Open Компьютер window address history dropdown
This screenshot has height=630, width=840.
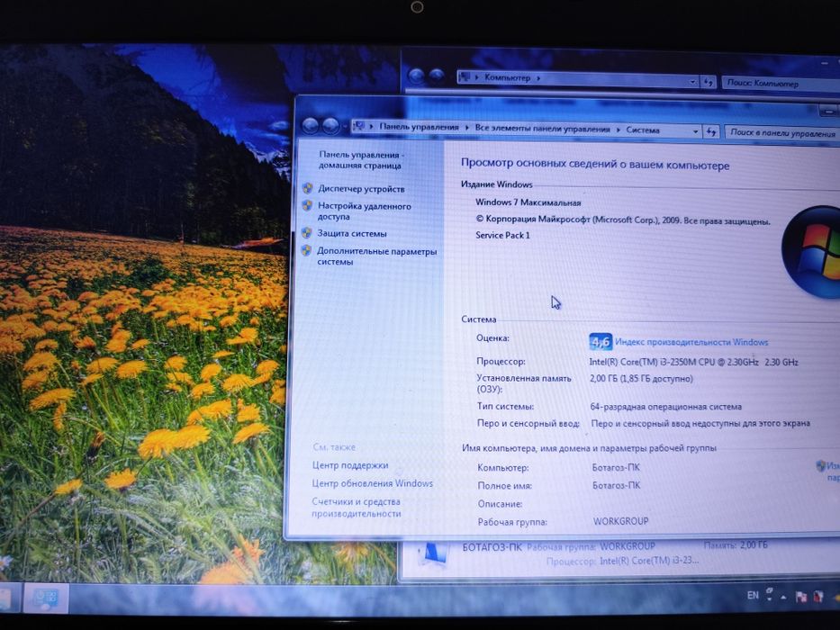[692, 81]
